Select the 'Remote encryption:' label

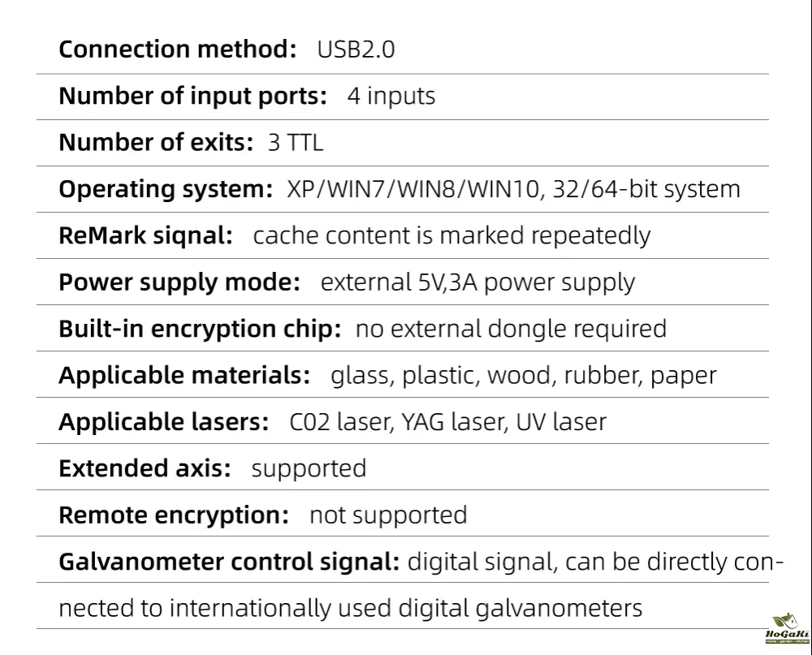[x=174, y=515]
